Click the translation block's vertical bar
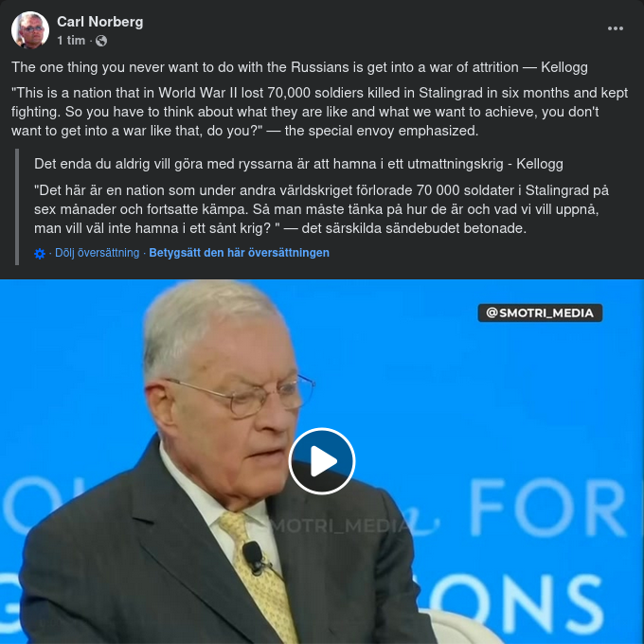 [17, 207]
